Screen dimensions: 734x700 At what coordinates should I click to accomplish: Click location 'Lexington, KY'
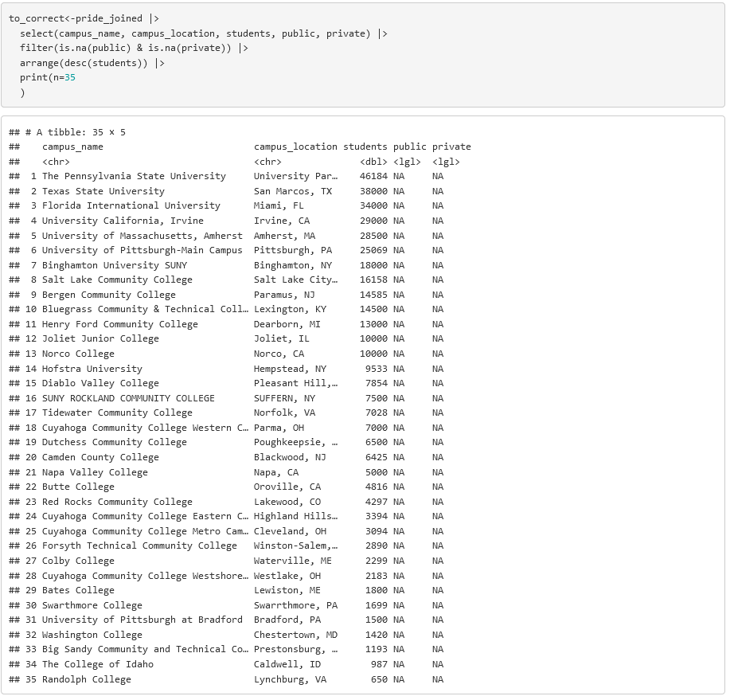point(290,310)
